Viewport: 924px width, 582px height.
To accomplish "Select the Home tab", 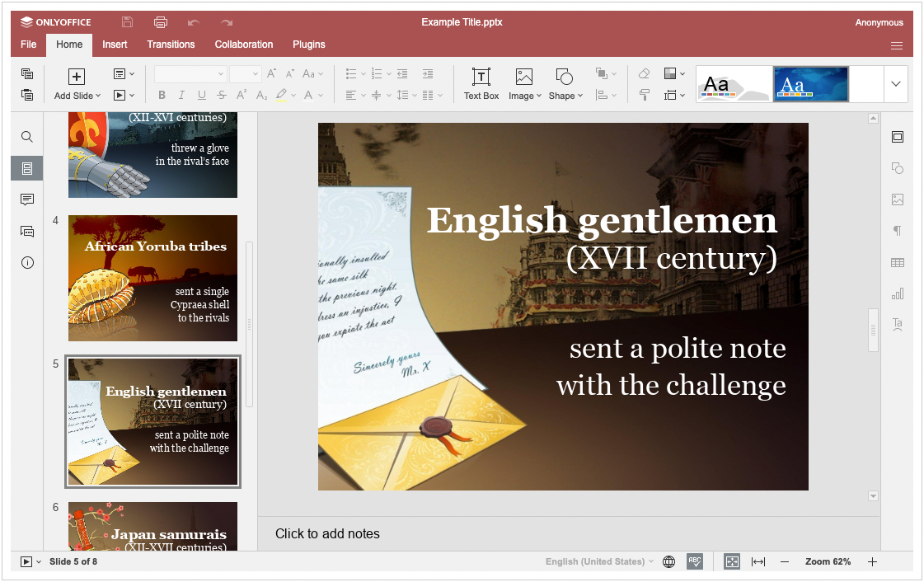I will [69, 45].
